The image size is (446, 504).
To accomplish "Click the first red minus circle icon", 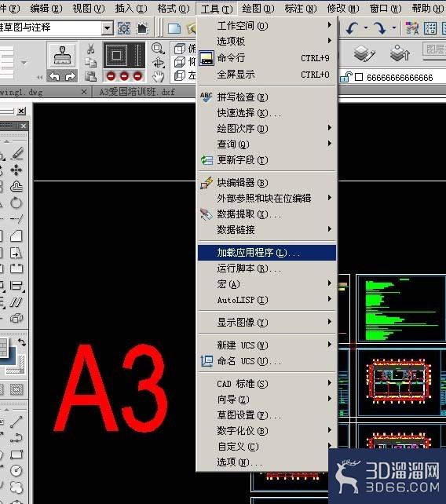I will [111, 76].
